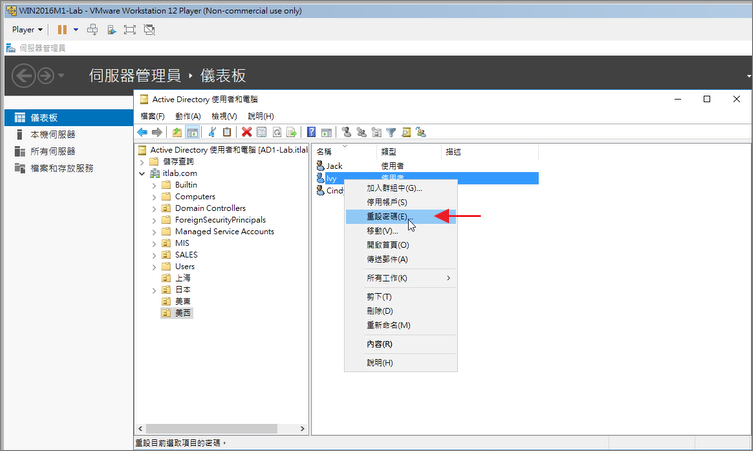Click the VMware pause button icon

coord(62,30)
